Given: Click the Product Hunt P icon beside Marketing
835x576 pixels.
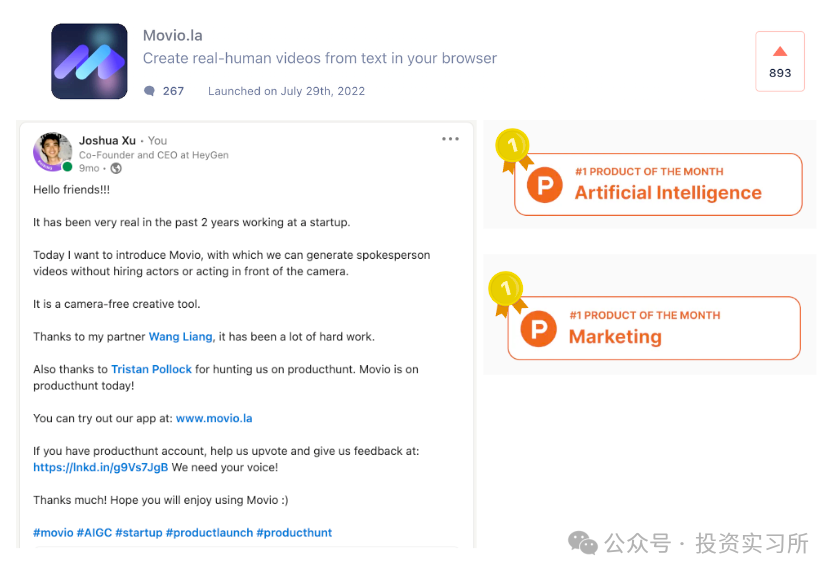Looking at the screenshot, I should tap(538, 328).
